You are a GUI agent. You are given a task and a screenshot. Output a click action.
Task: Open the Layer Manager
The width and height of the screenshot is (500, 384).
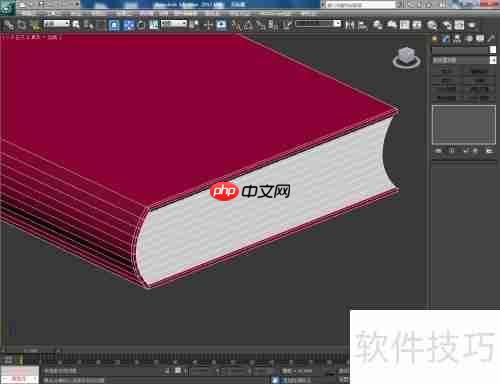(378, 25)
